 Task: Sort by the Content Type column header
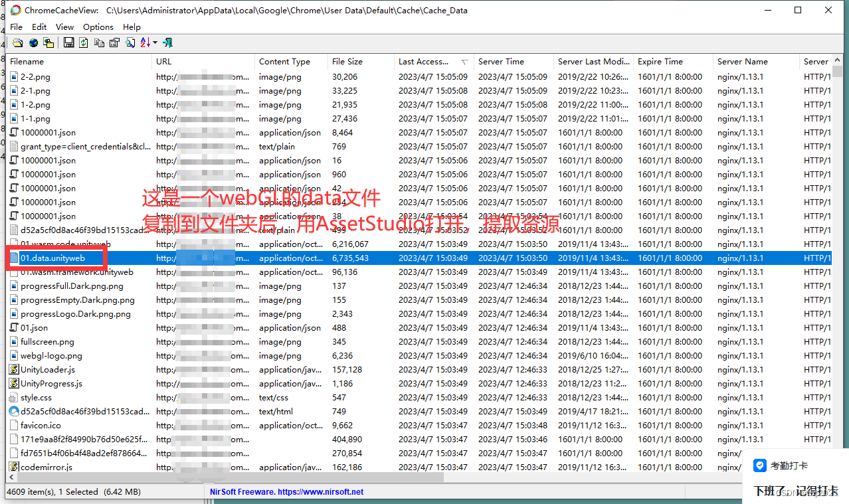pyautogui.click(x=292, y=61)
